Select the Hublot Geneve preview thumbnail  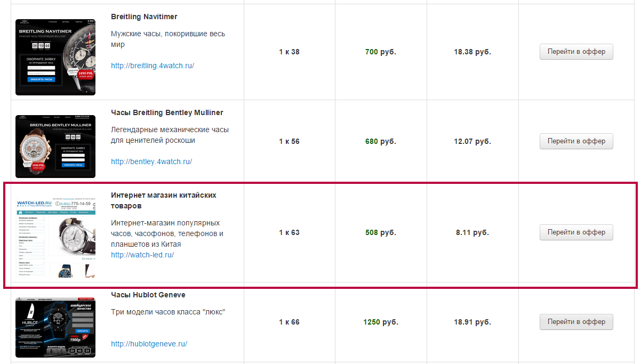pos(55,327)
